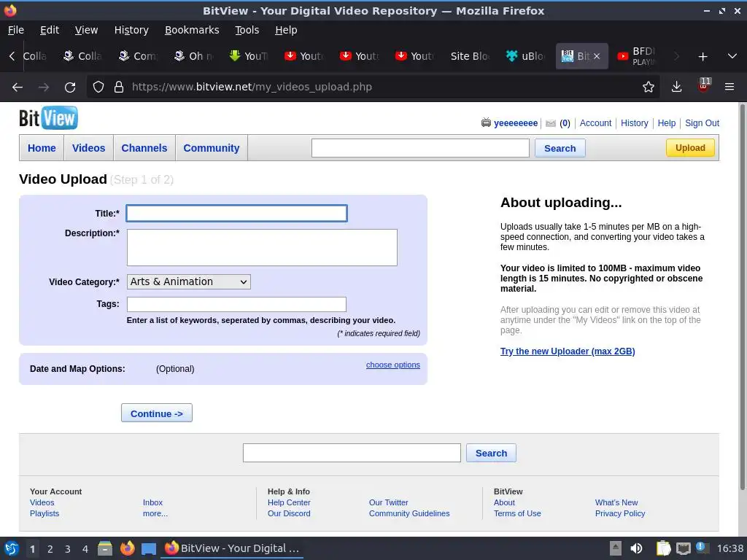The image size is (747, 560).
Task: Go back with Firefox back arrow
Action: [x=18, y=87]
